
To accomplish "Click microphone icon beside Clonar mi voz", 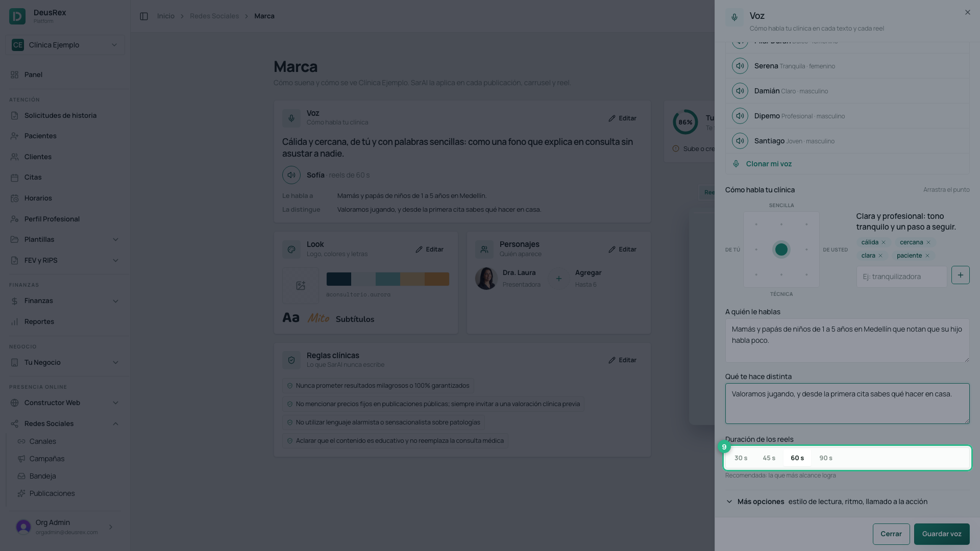I will click(736, 164).
